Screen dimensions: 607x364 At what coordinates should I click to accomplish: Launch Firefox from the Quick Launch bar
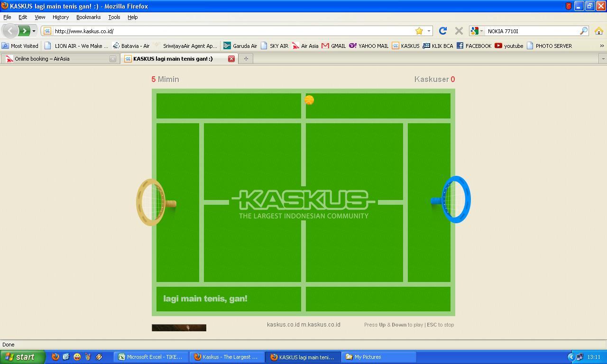(55, 357)
